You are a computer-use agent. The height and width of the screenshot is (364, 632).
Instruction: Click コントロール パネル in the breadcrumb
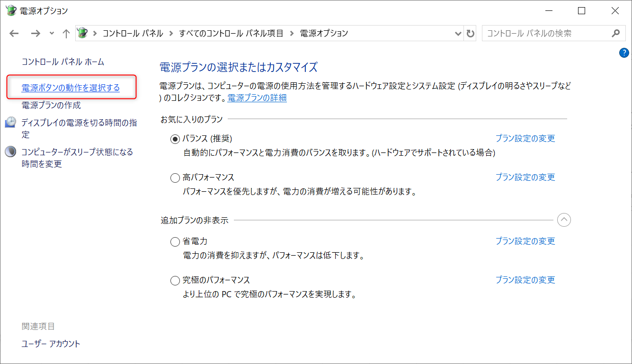pos(133,33)
